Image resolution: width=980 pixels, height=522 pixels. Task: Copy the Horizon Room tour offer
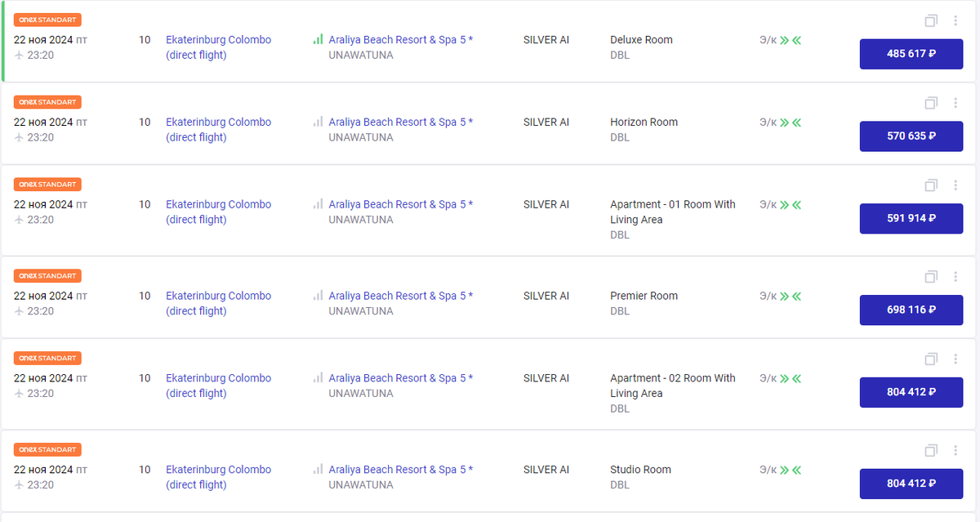931,103
